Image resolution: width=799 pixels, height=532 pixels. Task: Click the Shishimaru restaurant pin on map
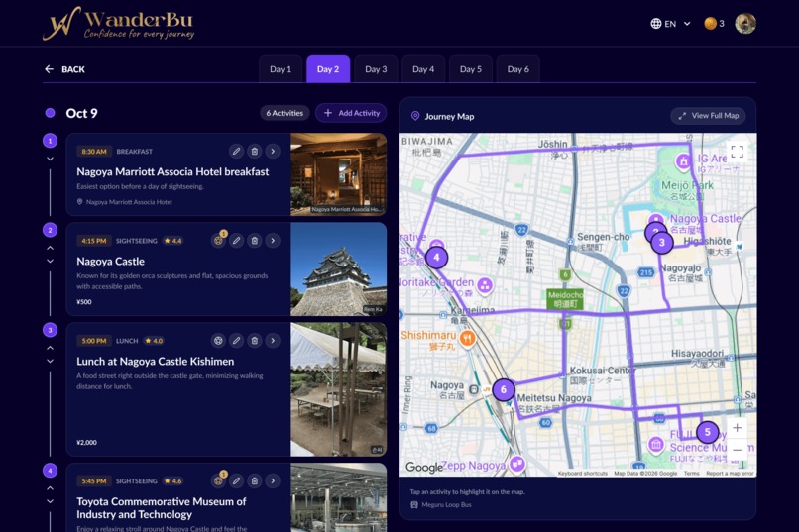[x=467, y=338]
